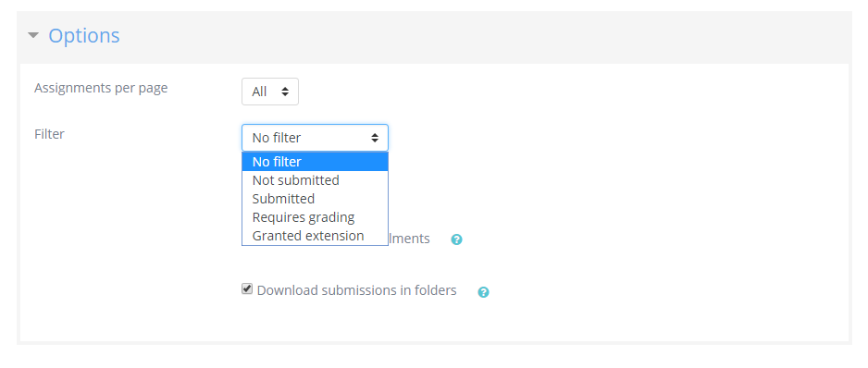This screenshot has width=868, height=368.
Task: Click the Download submissions in folders label text
Action: click(x=356, y=290)
